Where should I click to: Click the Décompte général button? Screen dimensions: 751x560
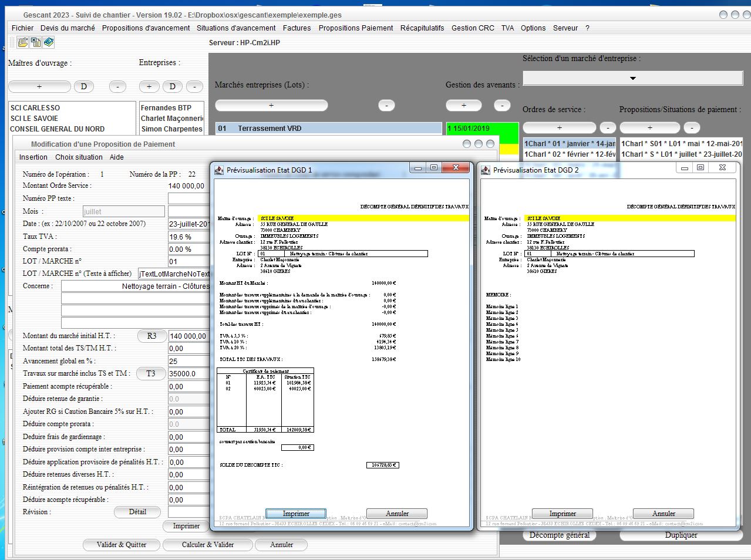560,535
